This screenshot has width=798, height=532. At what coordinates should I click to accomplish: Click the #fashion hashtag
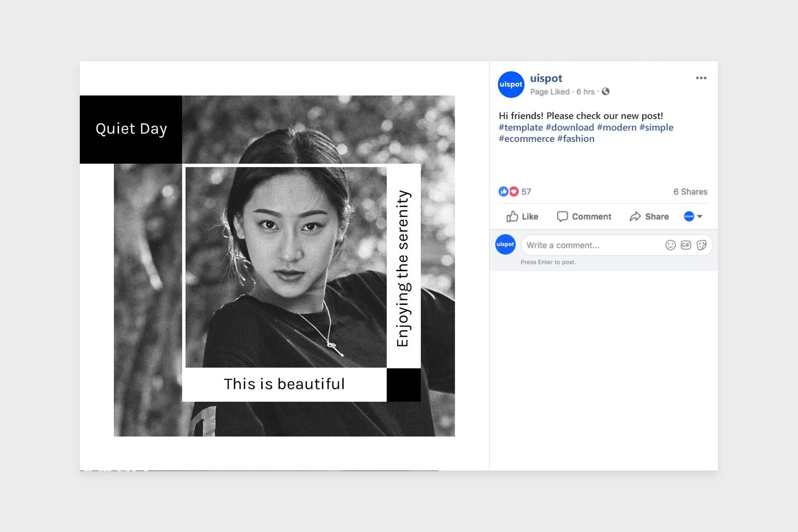coord(576,139)
